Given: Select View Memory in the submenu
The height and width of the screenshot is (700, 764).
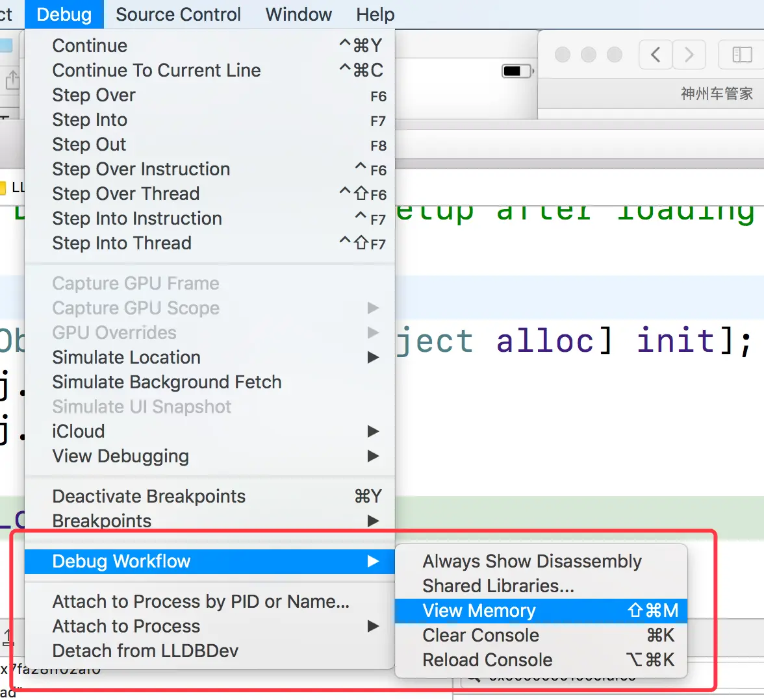Looking at the screenshot, I should click(x=541, y=611).
